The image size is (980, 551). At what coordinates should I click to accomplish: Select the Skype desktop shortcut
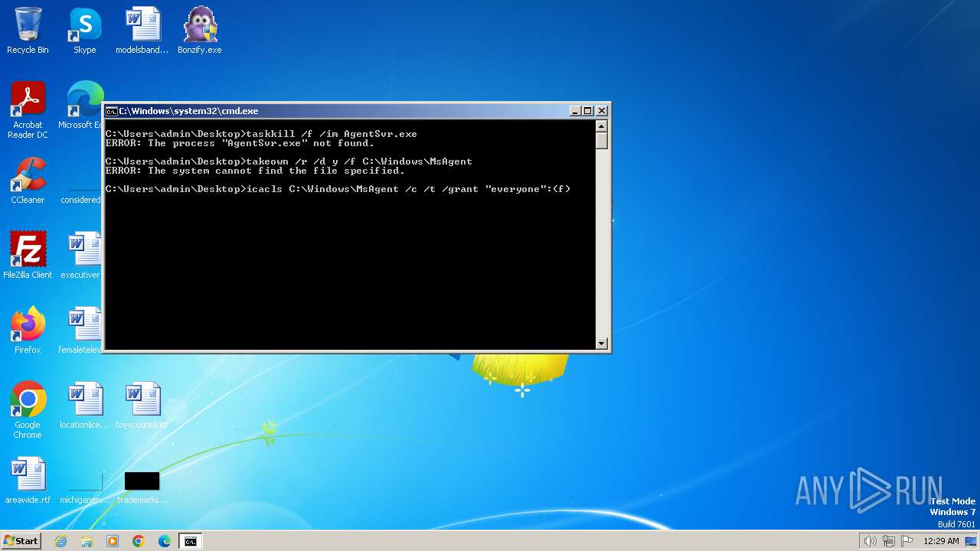click(84, 31)
